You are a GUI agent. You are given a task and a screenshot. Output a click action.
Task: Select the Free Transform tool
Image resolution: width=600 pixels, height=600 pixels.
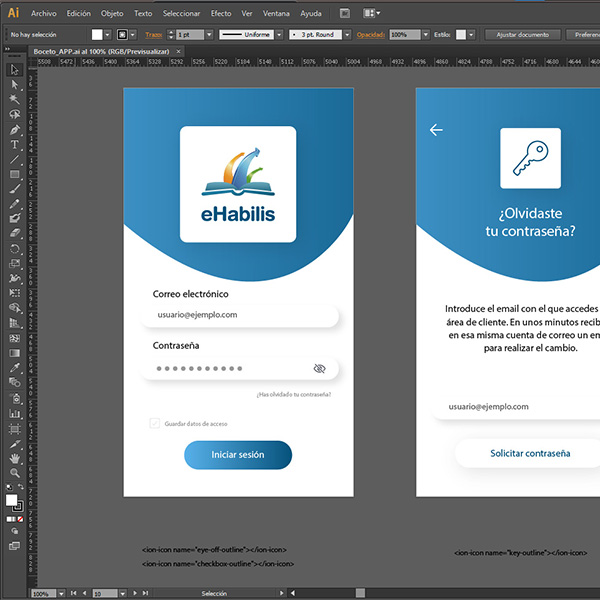tap(15, 293)
